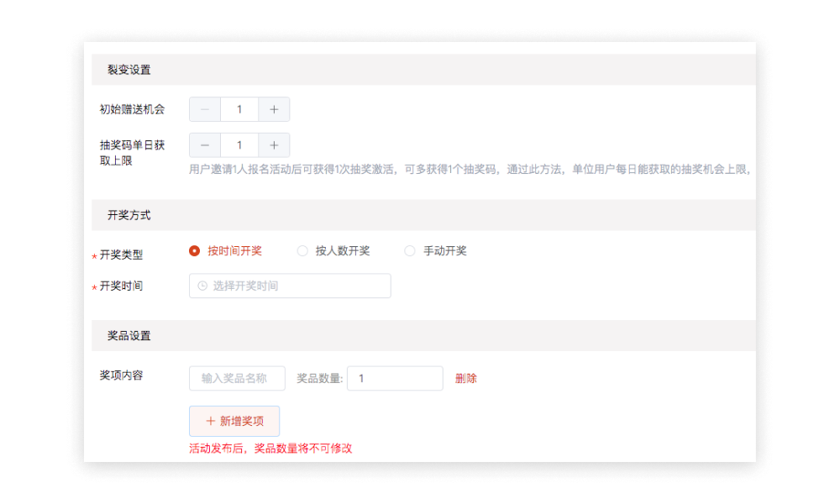
Task: Click the plus icon for 抽奖码单日获取上限
Action: pyautogui.click(x=273, y=144)
